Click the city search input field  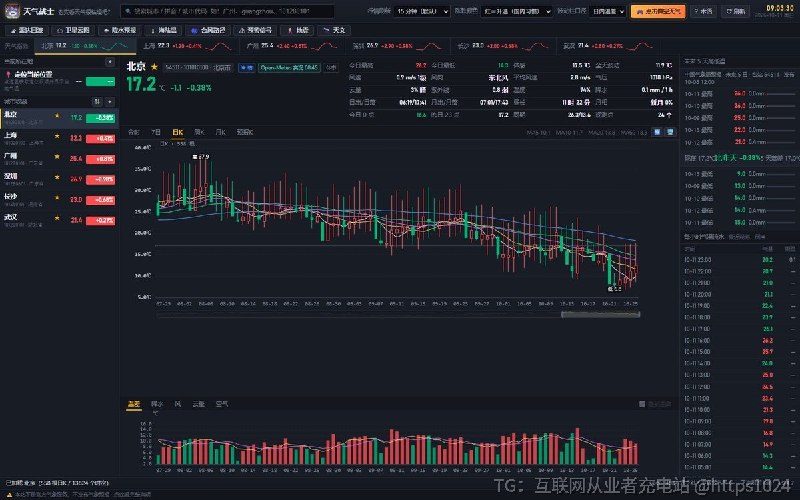coord(228,11)
